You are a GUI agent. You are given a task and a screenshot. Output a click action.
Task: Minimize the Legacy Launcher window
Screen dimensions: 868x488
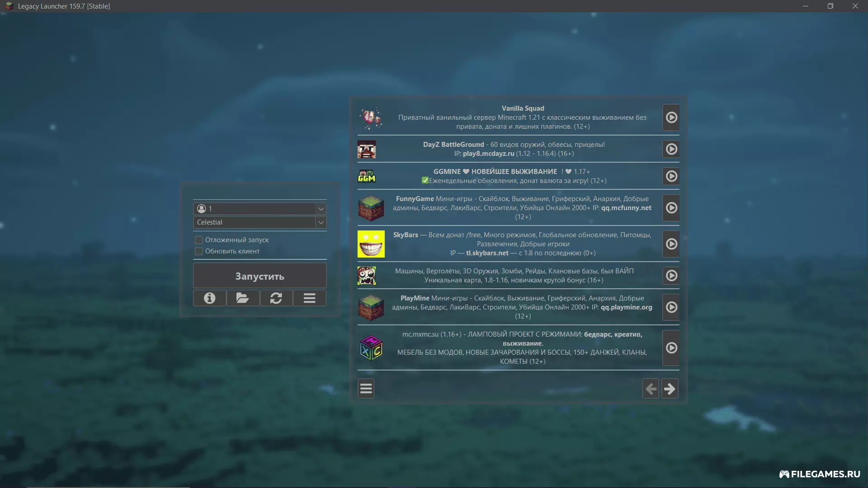[x=805, y=6]
